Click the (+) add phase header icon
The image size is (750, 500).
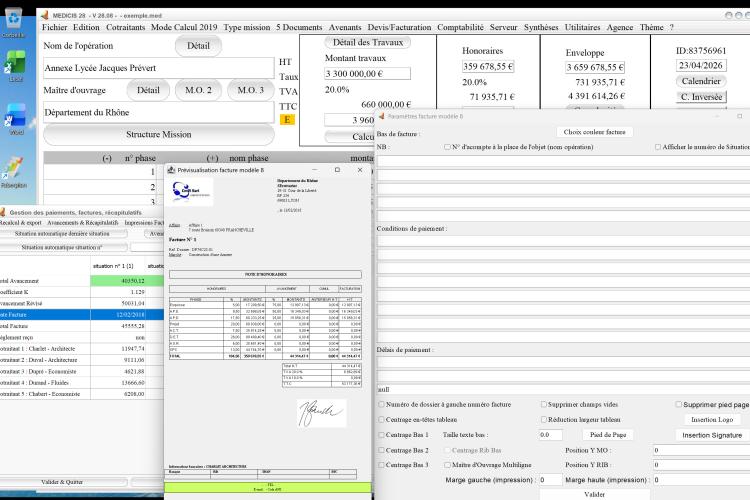pyautogui.click(x=212, y=158)
